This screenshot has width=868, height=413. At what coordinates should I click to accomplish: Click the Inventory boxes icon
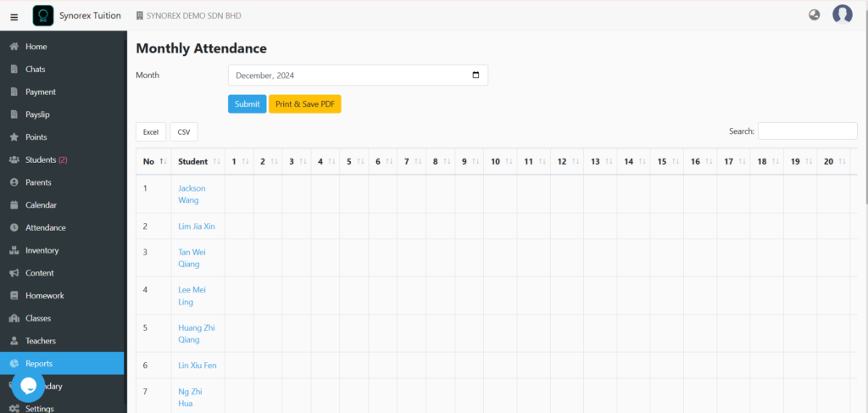[x=15, y=250]
